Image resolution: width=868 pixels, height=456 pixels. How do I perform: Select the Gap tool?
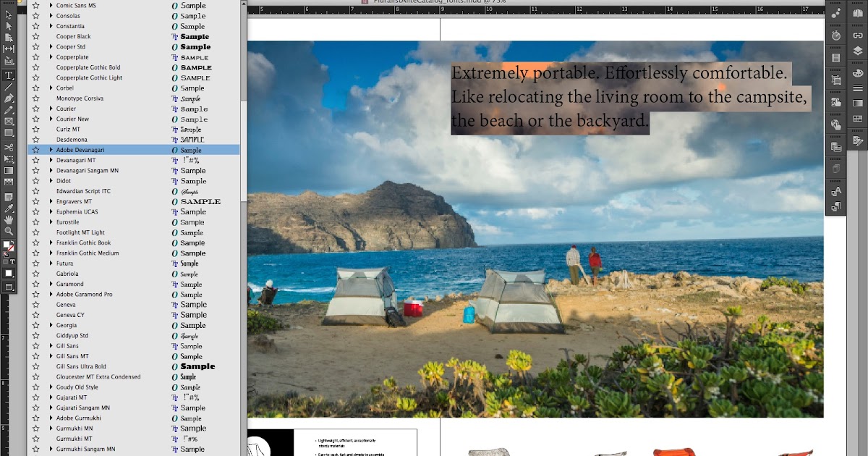(x=9, y=48)
